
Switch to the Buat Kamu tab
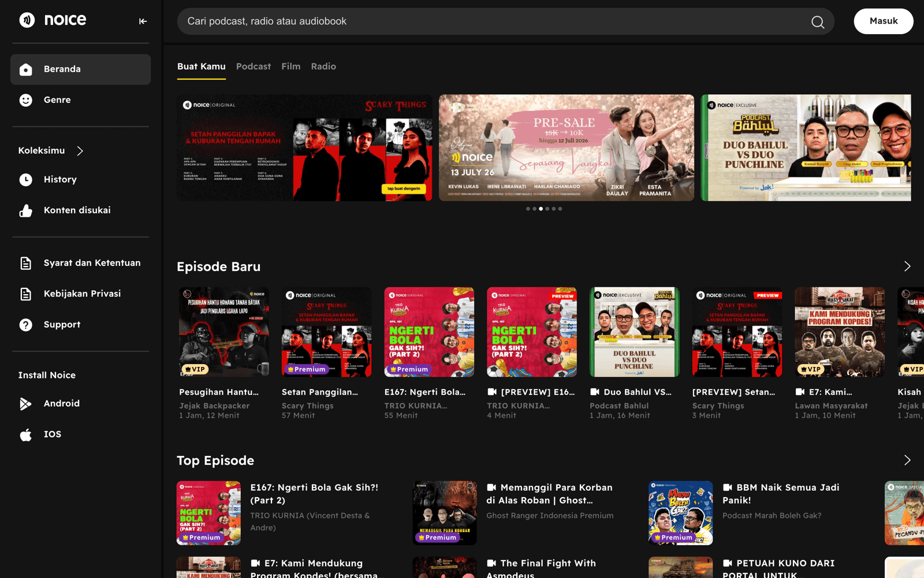click(202, 67)
